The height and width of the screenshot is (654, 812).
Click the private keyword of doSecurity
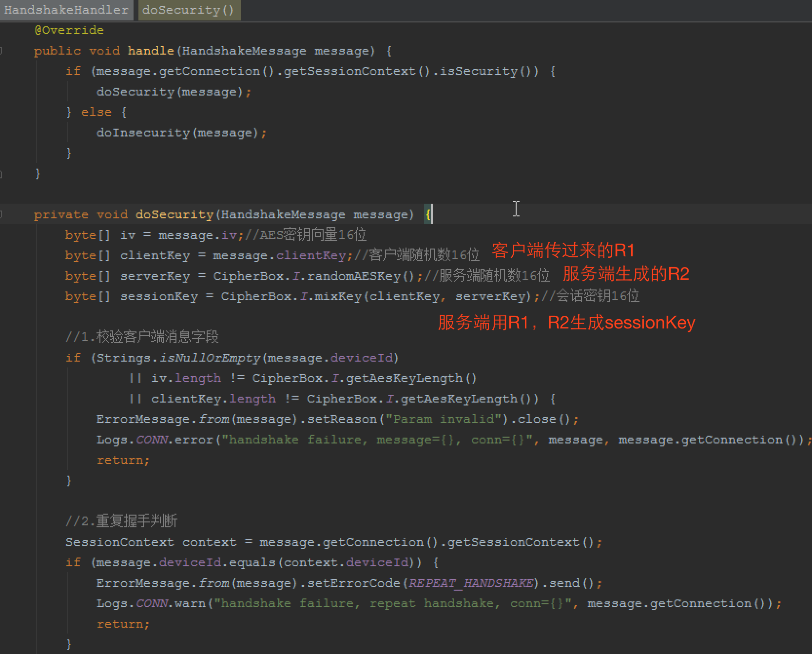click(x=61, y=214)
